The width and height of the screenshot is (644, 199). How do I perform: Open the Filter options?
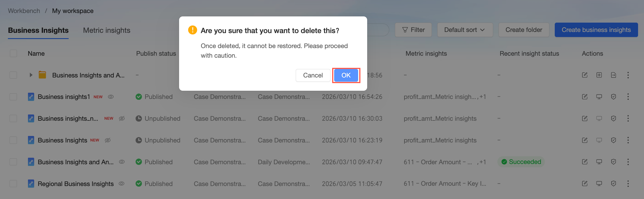tap(413, 30)
